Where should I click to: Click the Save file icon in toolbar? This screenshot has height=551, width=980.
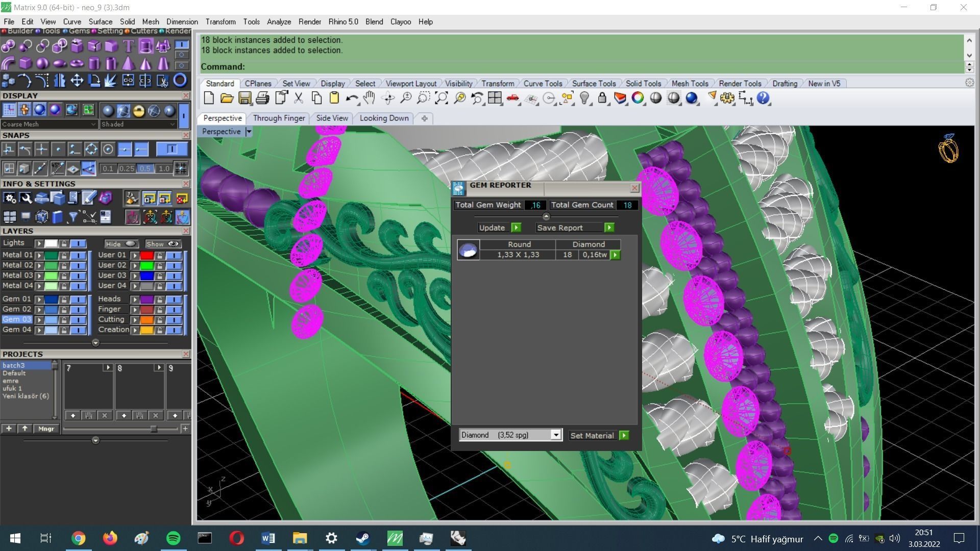click(245, 98)
